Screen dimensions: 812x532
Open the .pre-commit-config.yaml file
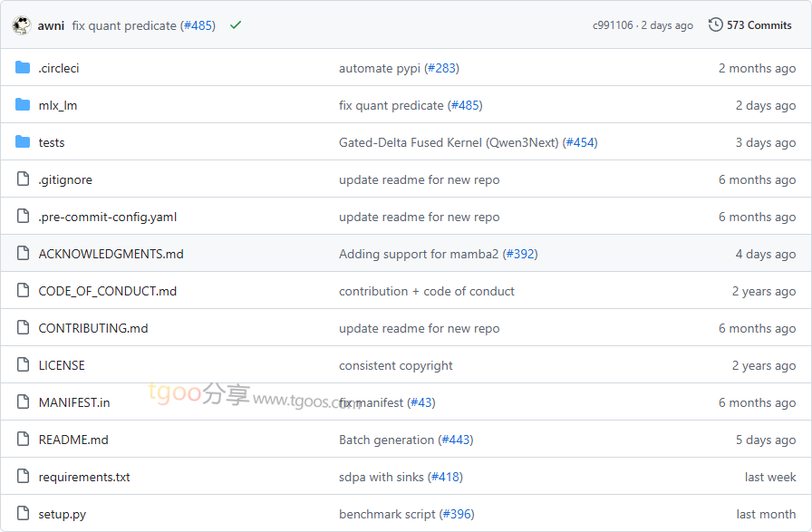tap(108, 217)
